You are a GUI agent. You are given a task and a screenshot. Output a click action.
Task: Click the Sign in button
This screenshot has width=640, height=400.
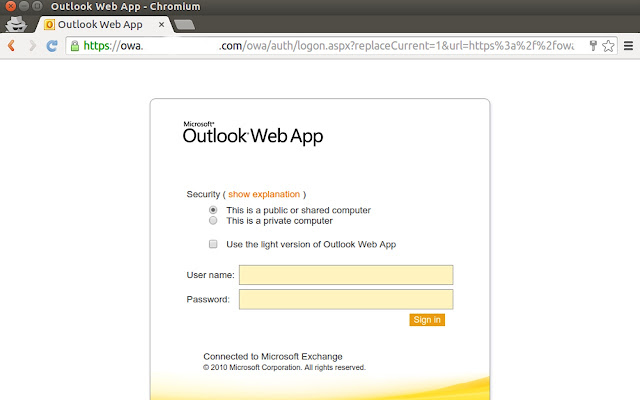pyautogui.click(x=427, y=320)
